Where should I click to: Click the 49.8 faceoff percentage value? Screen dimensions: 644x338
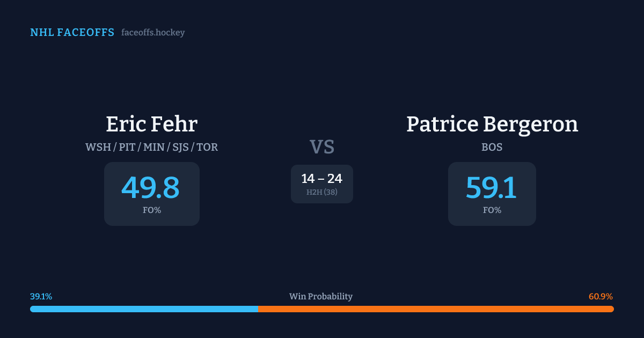(x=151, y=188)
